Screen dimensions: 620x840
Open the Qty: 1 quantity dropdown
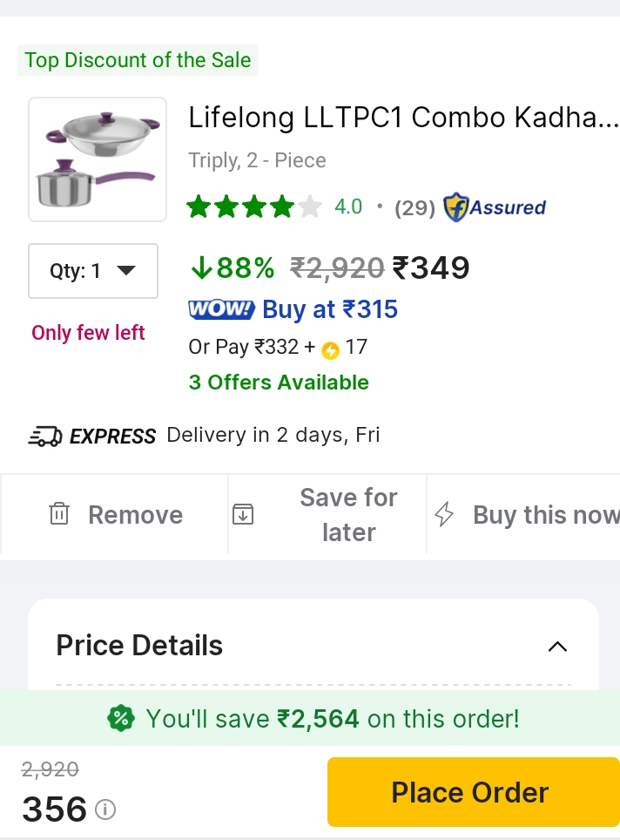tap(93, 271)
